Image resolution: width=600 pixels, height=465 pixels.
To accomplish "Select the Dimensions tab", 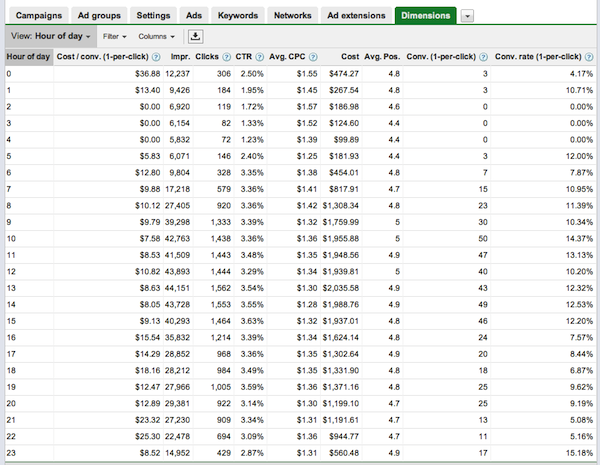I will 426,16.
